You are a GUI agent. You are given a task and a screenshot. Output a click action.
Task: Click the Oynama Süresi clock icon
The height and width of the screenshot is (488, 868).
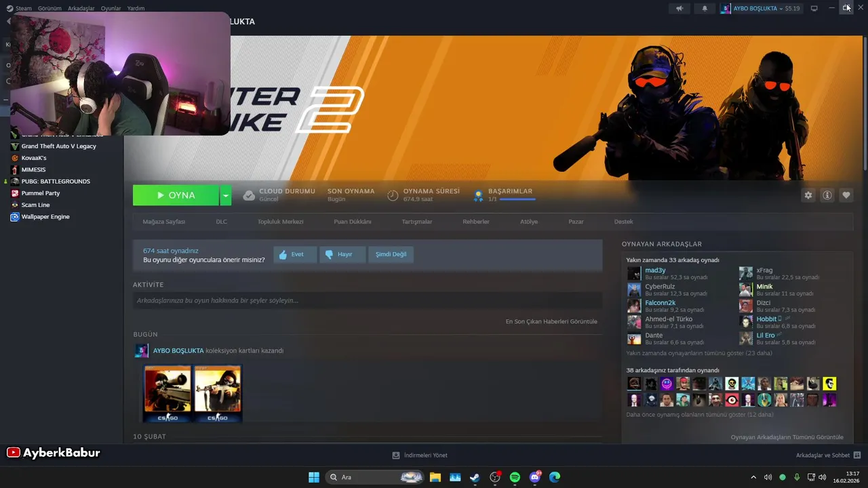tap(393, 195)
